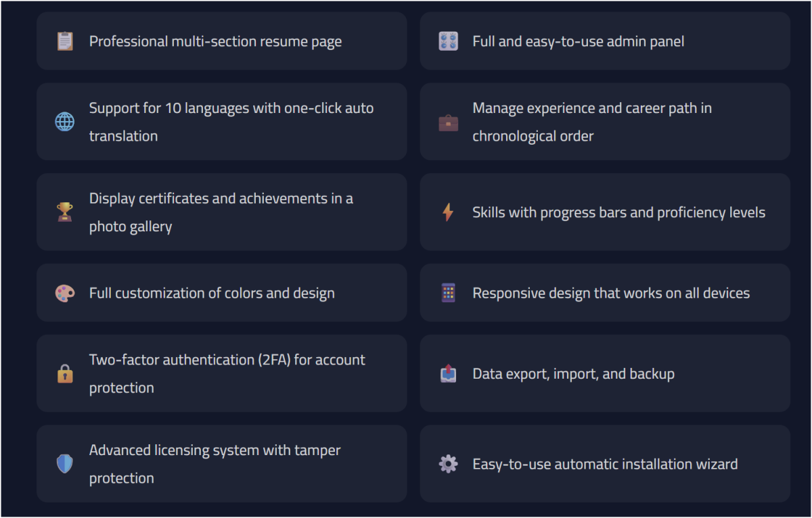This screenshot has width=812, height=518.
Task: Click the mobile device responsive design icon
Action: 448,293
